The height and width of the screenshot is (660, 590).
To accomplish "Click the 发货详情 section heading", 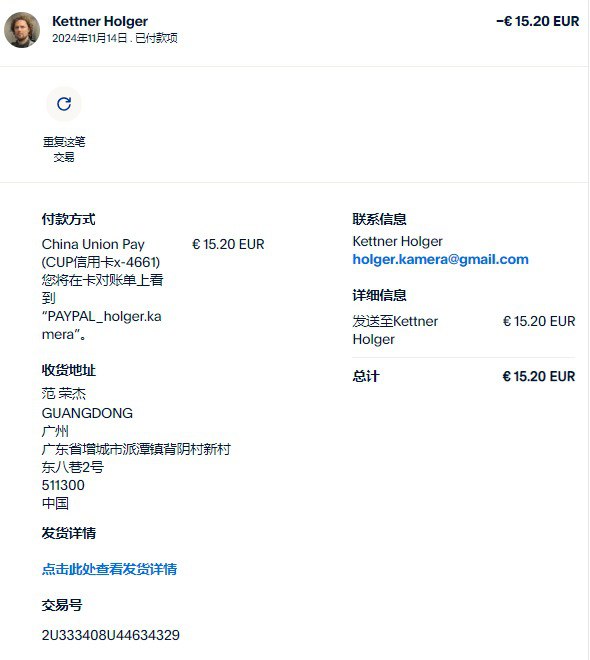I will [x=69, y=533].
